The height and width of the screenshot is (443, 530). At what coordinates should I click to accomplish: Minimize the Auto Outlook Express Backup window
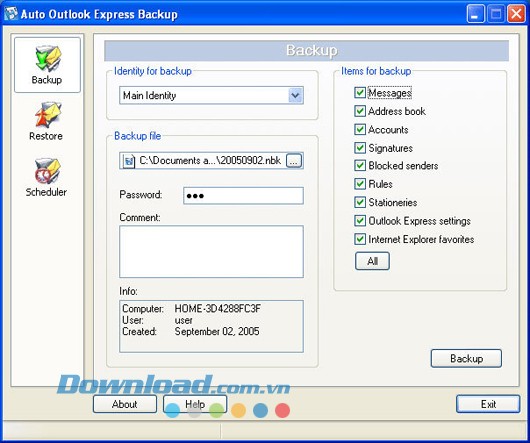[x=475, y=14]
